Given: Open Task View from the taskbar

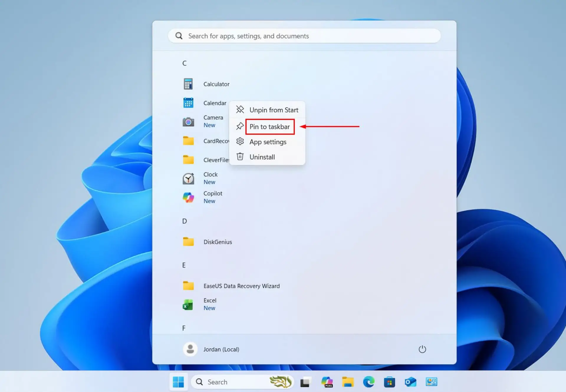Looking at the screenshot, I should 305,382.
